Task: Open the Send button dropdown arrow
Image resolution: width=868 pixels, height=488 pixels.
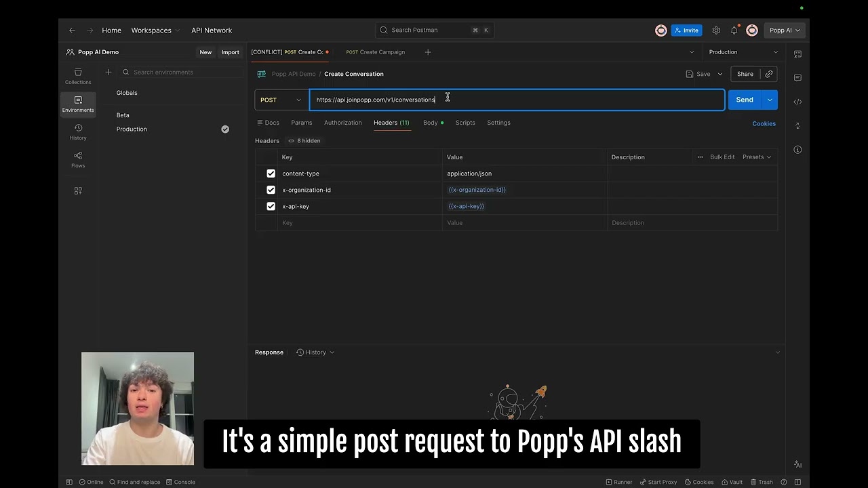Action: 770,100
